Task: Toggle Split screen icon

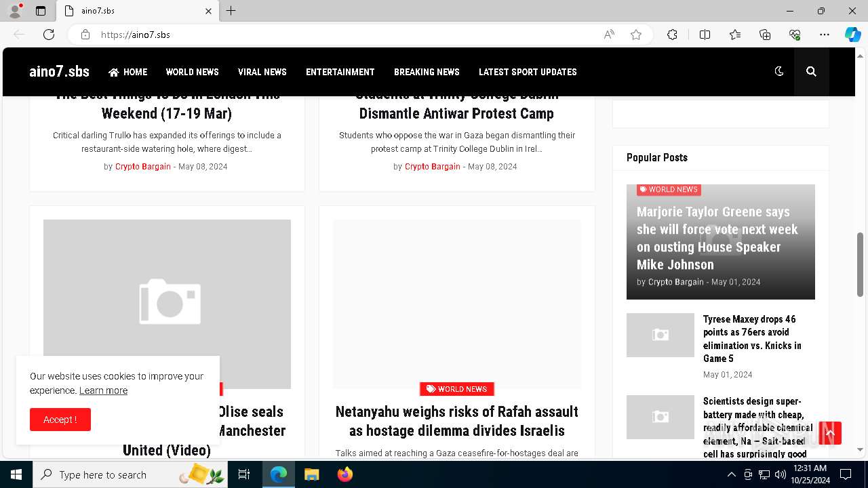Action: (705, 35)
